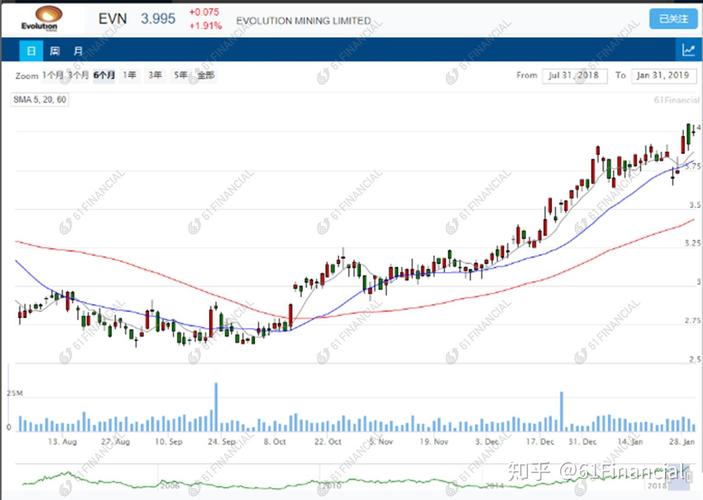The image size is (703, 500).
Task: Switch to the monthly 月 tab
Action: tap(78, 50)
